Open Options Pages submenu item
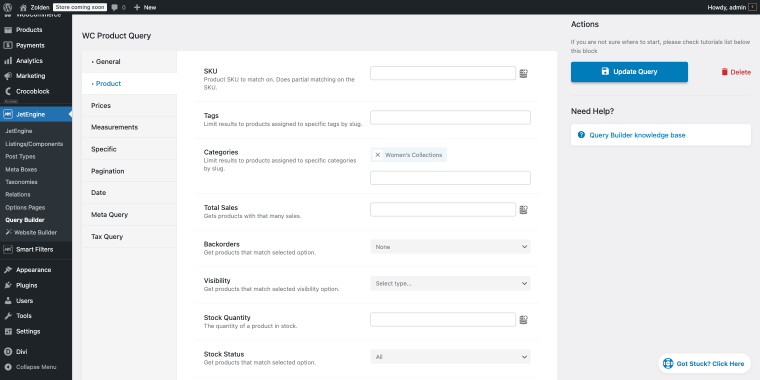The image size is (760, 380). point(25,207)
